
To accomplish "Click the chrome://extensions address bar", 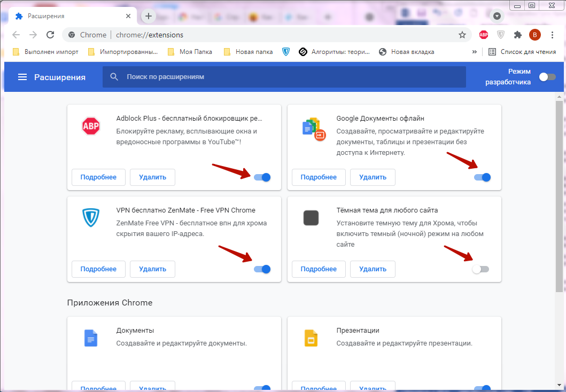I will [x=267, y=35].
